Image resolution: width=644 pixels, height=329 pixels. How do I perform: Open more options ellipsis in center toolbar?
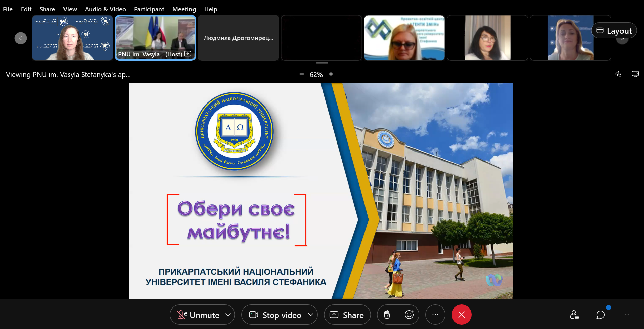(435, 315)
